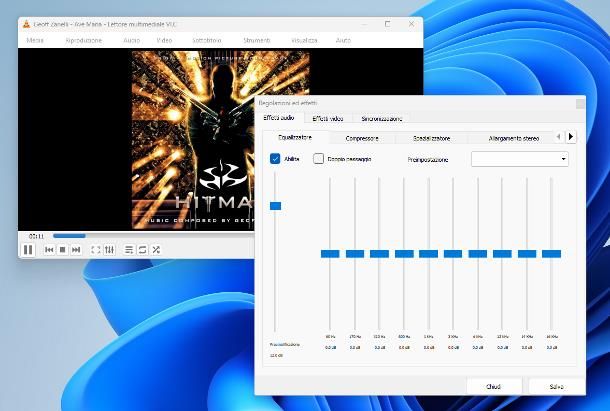This screenshot has height=411, width=610.
Task: Open the Visualizza menu
Action: [304, 40]
